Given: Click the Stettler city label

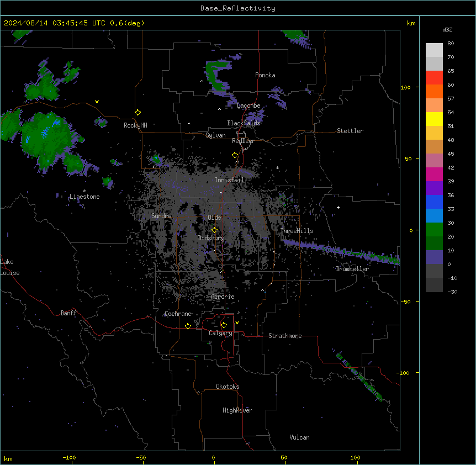Looking at the screenshot, I should click(350, 131).
